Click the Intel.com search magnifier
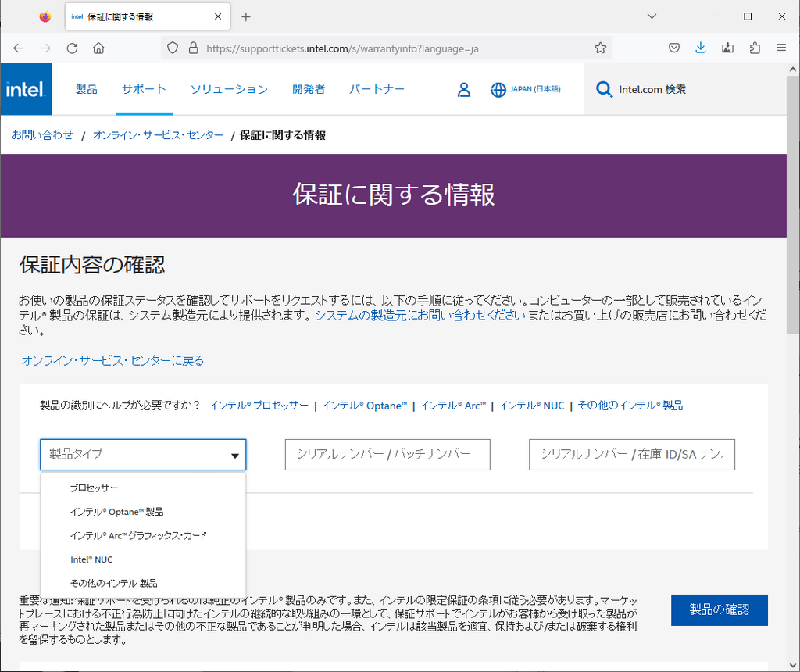This screenshot has height=672, width=800. (x=604, y=89)
